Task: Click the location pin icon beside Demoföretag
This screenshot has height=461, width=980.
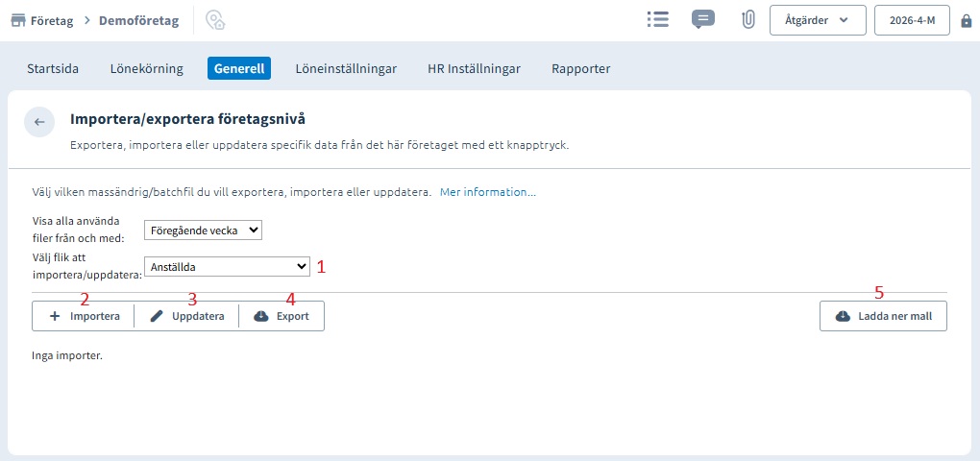Action: point(215,20)
